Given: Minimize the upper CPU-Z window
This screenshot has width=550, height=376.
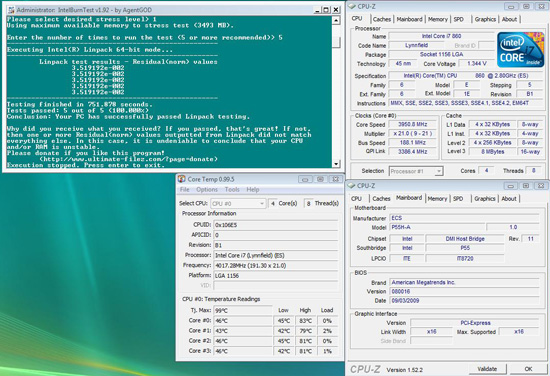Looking at the screenshot, I should click(x=511, y=6).
